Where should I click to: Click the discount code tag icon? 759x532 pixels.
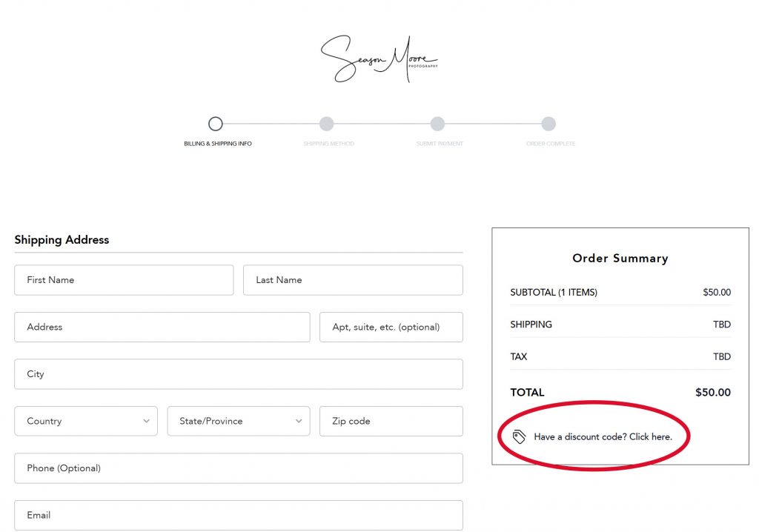tap(520, 436)
